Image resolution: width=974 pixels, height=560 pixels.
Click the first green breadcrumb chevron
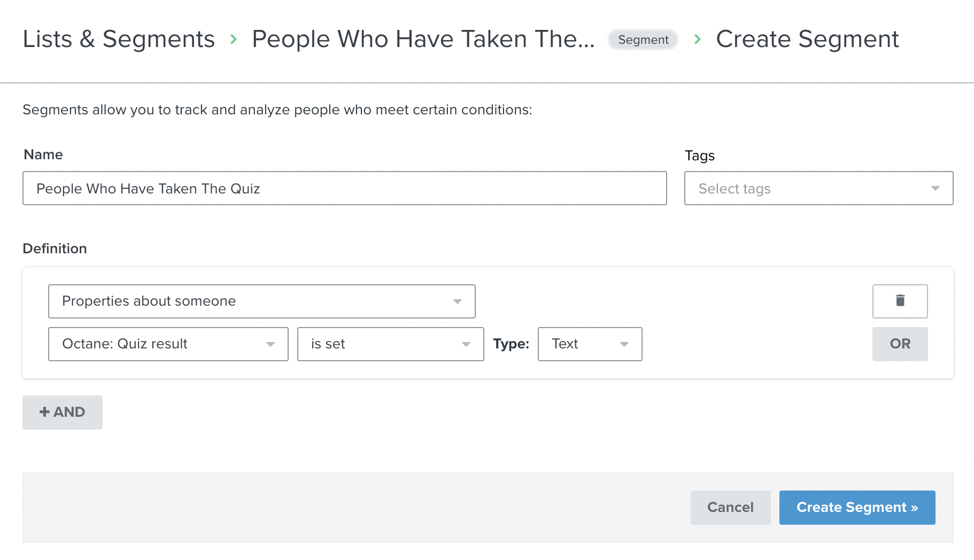point(234,39)
